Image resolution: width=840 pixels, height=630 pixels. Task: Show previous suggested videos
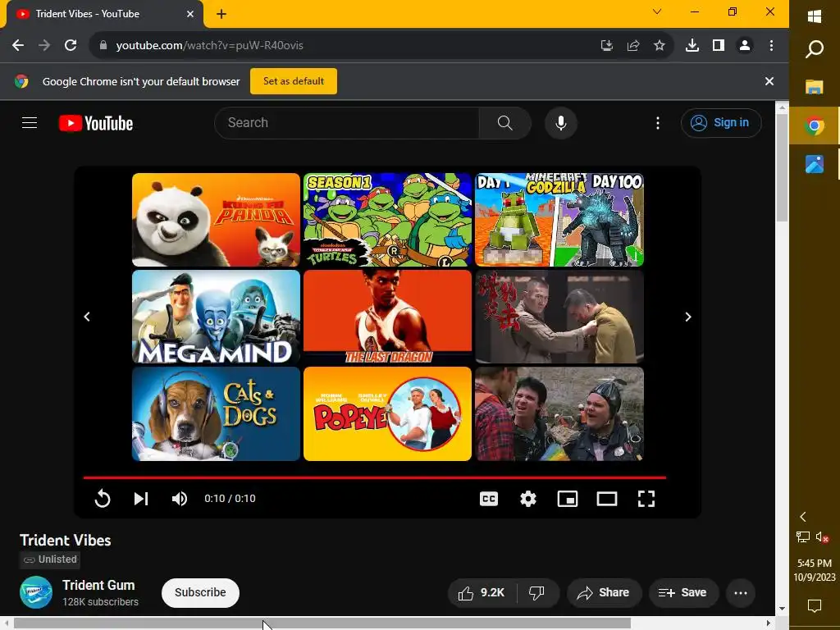pyautogui.click(x=87, y=317)
